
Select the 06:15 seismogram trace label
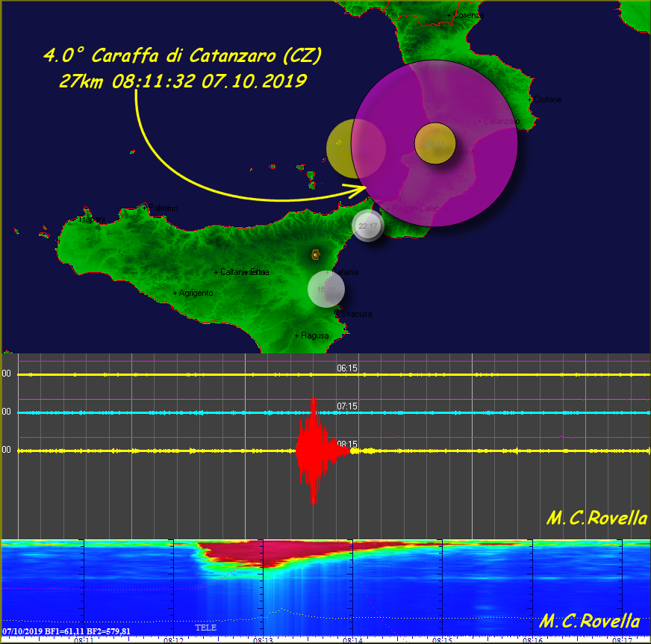click(x=347, y=368)
